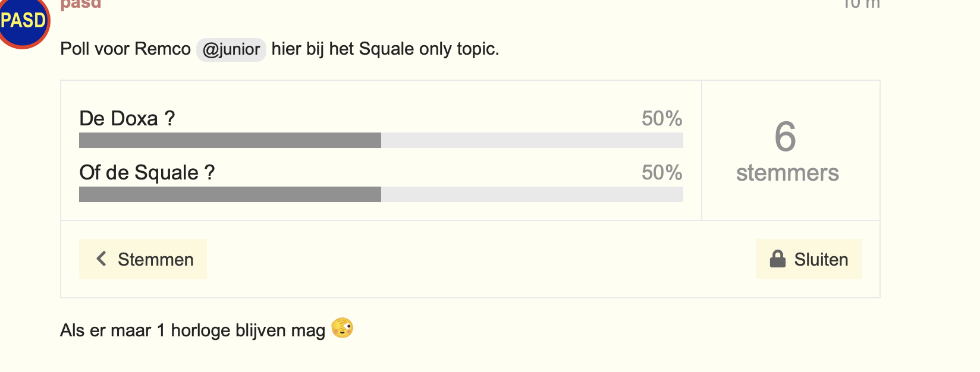Viewport: 980px width, 372px height.
Task: Click the saluting emoji after the text
Action: click(343, 328)
